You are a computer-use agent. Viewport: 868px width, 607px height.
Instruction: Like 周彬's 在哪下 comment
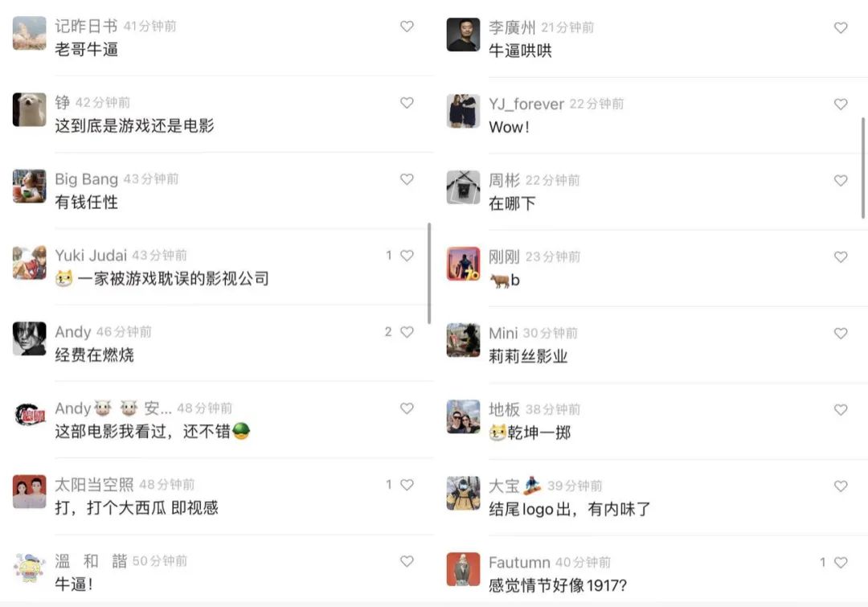841,181
